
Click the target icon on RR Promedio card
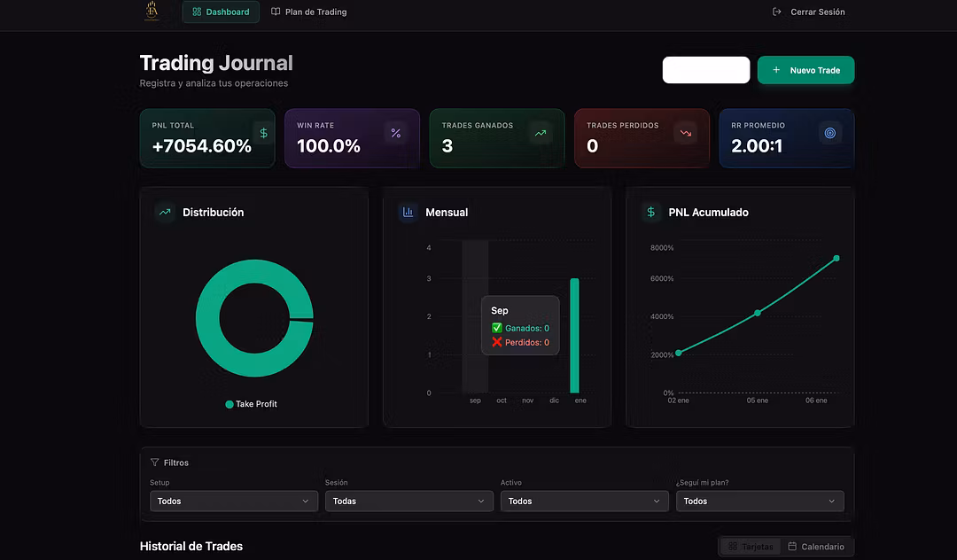pos(829,133)
